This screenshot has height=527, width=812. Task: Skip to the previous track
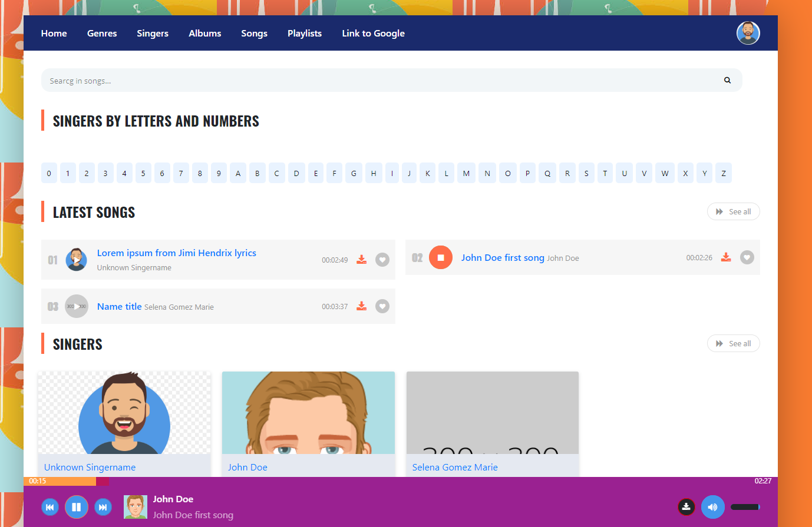point(49,506)
